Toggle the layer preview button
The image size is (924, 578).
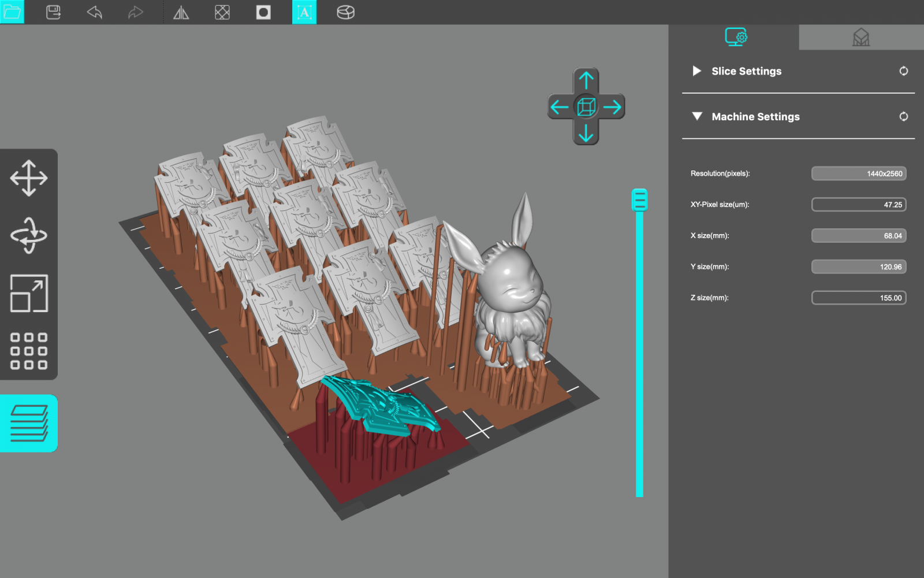pyautogui.click(x=29, y=423)
